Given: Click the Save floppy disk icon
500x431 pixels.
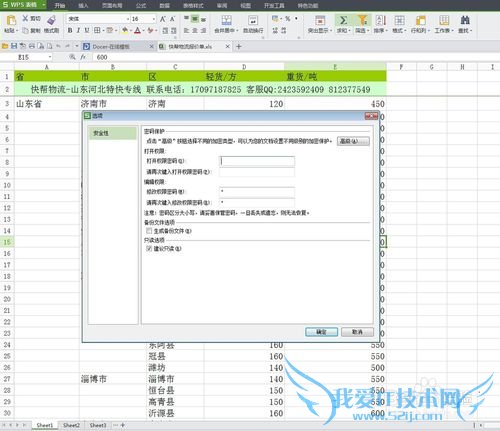Looking at the screenshot, I should click(x=14, y=46).
